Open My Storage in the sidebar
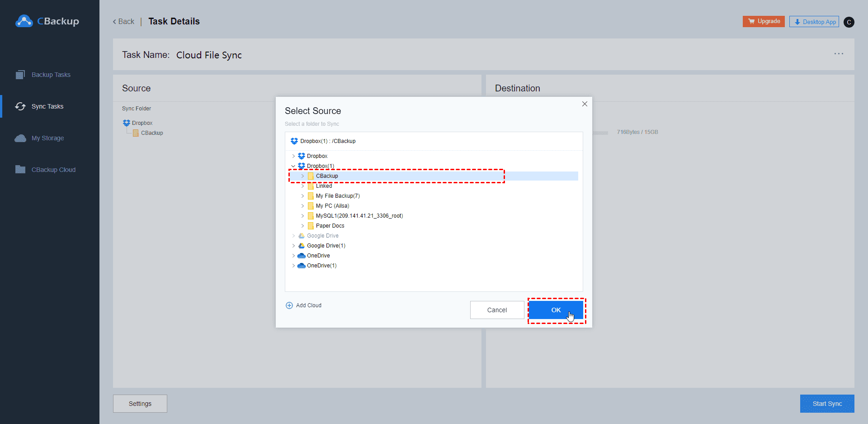The width and height of the screenshot is (868, 424). coord(47,138)
